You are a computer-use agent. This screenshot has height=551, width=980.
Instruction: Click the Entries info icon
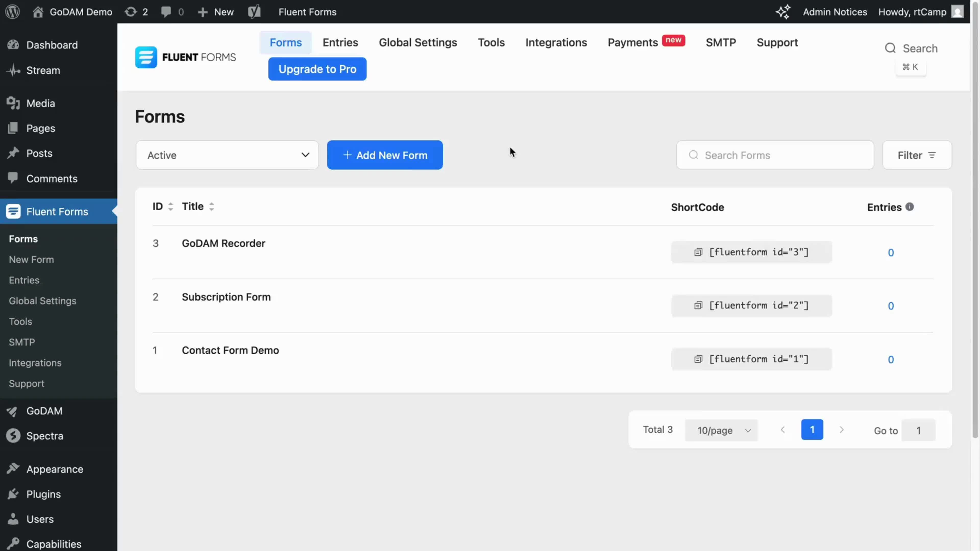coord(910,206)
